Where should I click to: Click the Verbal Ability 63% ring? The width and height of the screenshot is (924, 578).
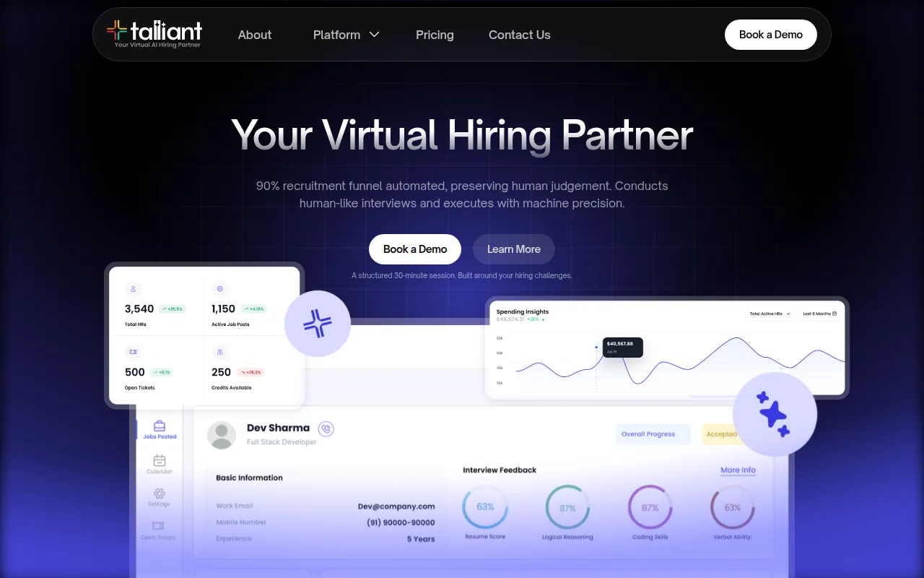[x=732, y=507]
